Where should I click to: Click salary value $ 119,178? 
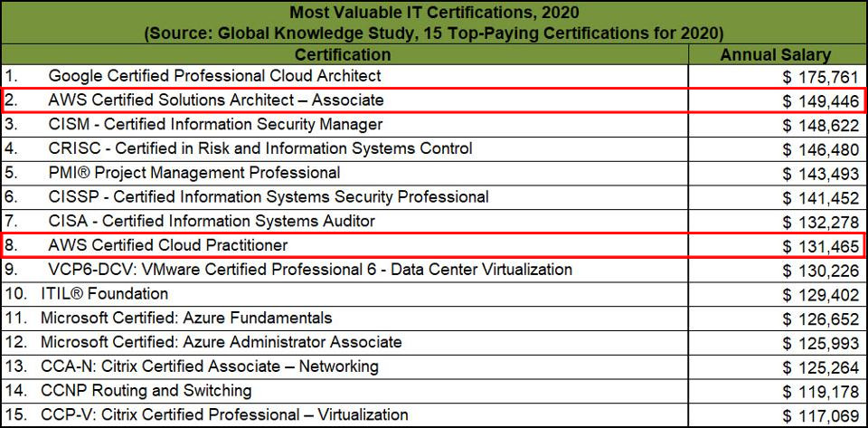[820, 392]
